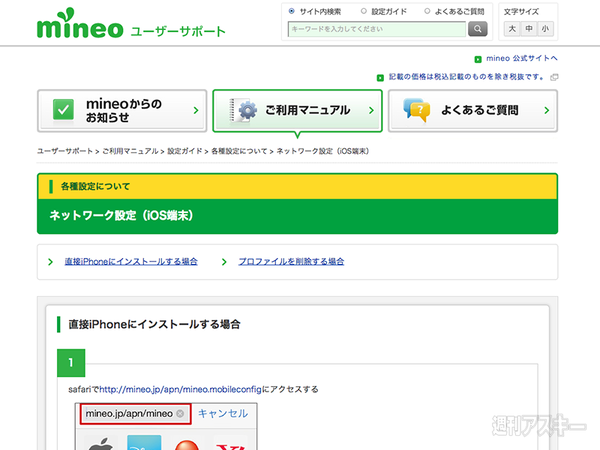600x450 pixels.
Task: Click ユーザーサポート header text
Action: click(x=178, y=31)
